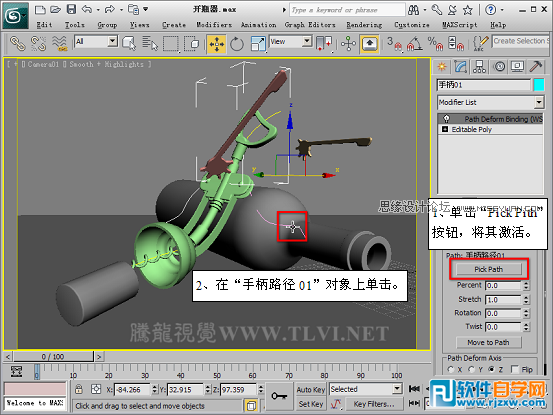Toggle the 3D Snaps icon
The width and height of the screenshot is (553, 415).
point(394,44)
